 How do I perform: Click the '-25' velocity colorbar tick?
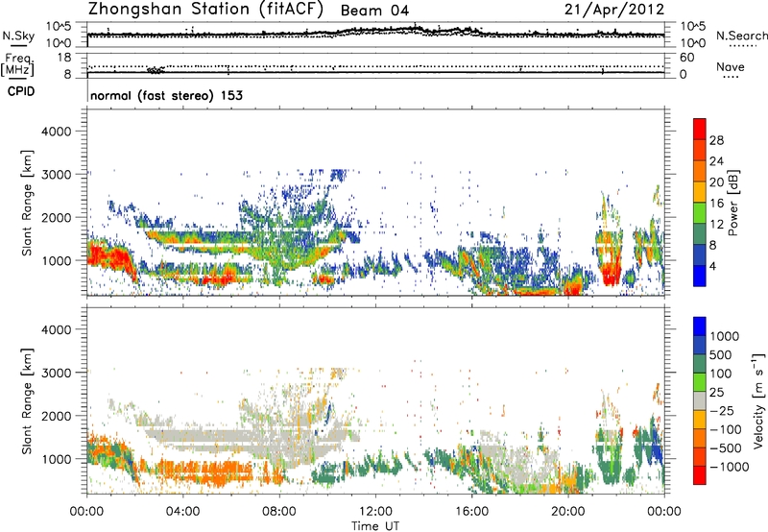pos(722,410)
